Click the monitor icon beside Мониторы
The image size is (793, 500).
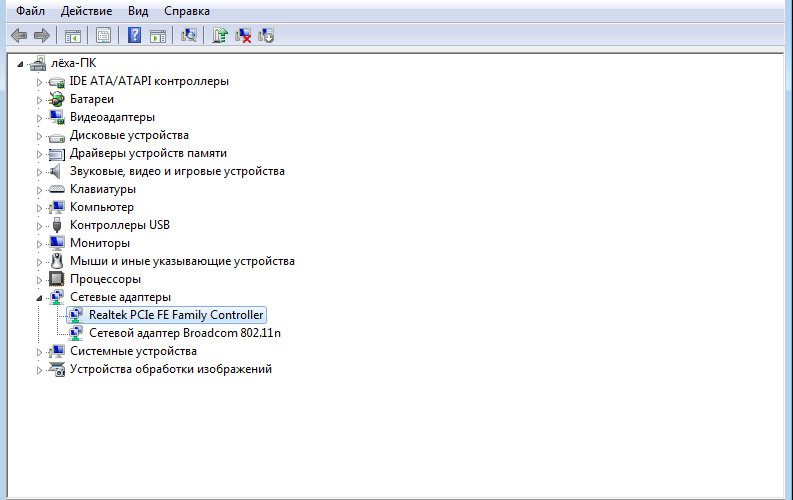pos(57,243)
